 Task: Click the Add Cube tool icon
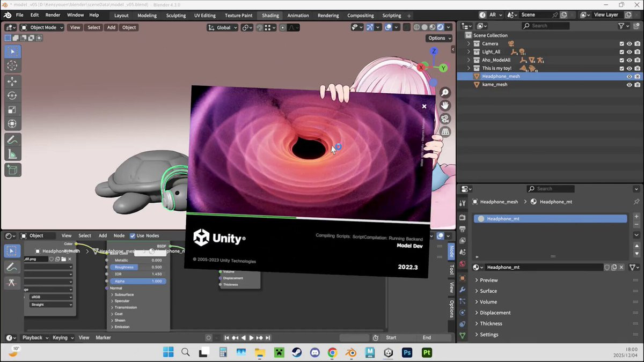12,170
